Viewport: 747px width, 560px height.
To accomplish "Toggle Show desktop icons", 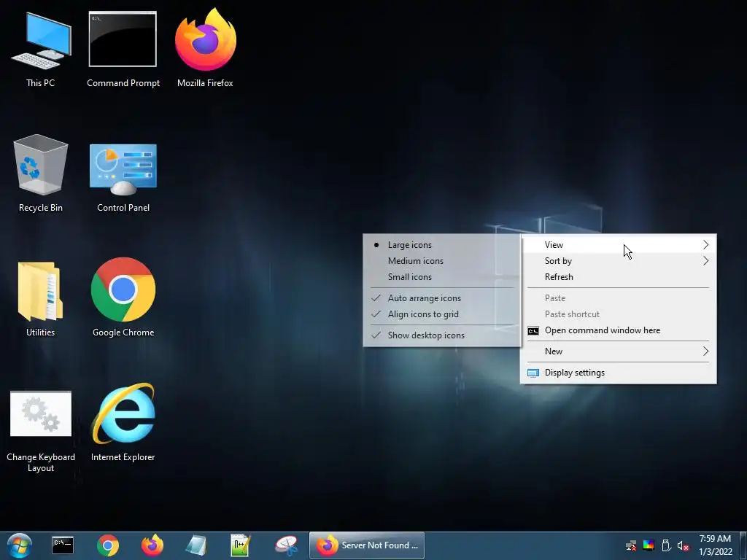I will click(x=441, y=335).
